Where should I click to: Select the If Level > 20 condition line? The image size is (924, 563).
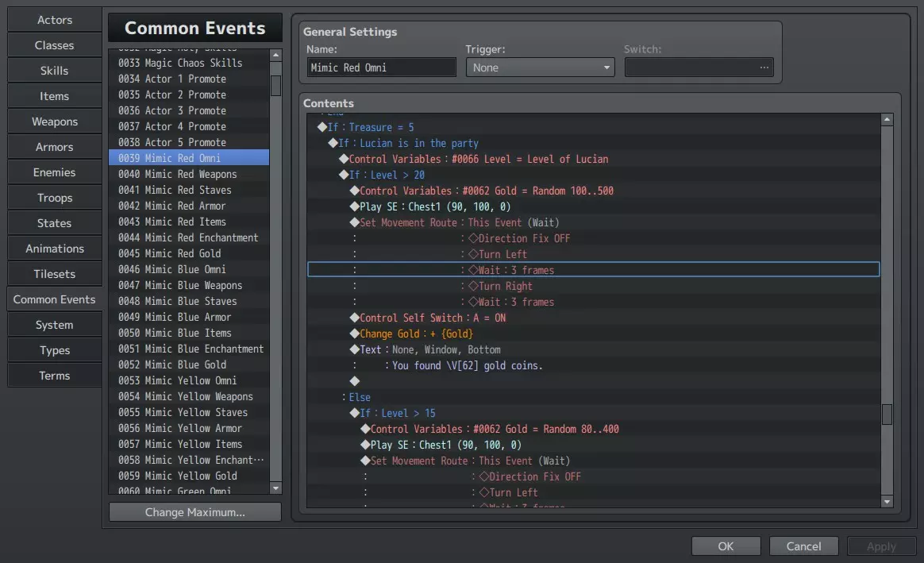pos(387,175)
